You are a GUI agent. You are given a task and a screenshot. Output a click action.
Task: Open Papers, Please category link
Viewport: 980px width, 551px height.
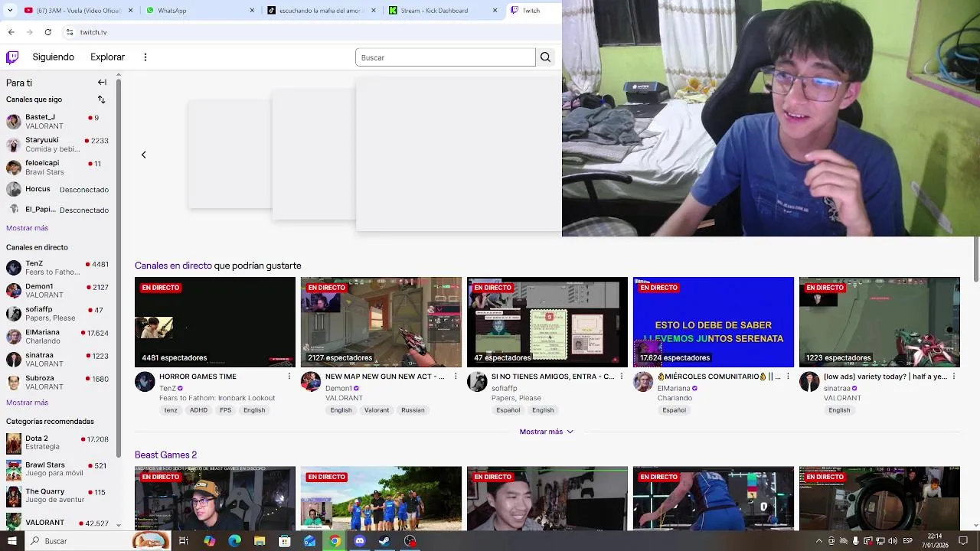516,398
